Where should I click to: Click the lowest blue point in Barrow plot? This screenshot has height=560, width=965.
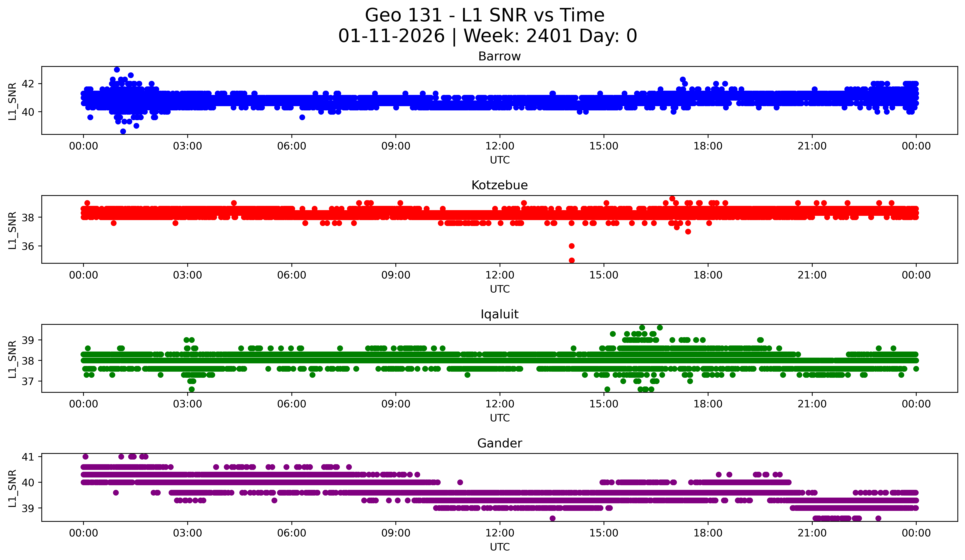pyautogui.click(x=123, y=131)
